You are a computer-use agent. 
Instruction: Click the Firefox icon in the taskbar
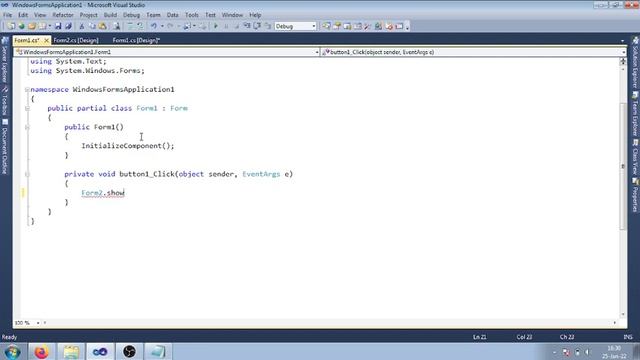[x=41, y=351]
